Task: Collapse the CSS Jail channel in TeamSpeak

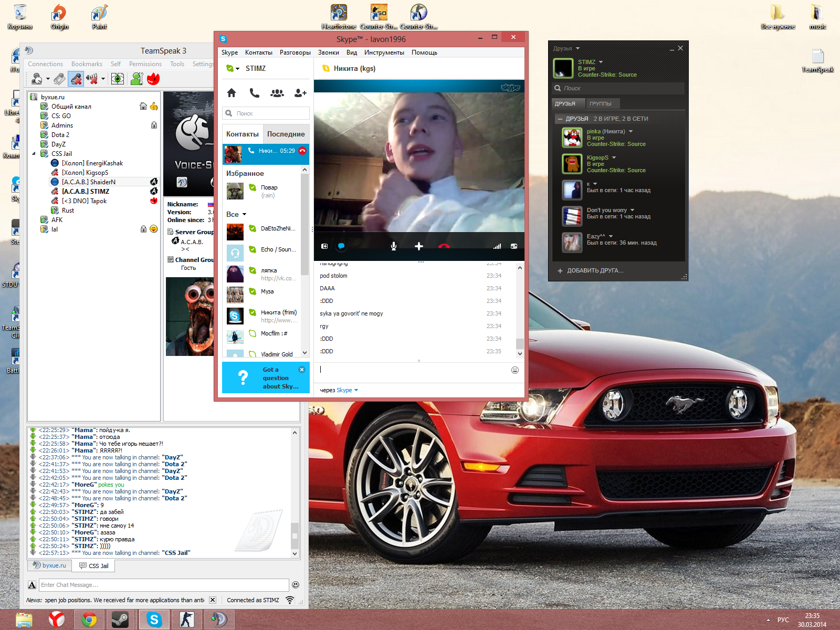Action: click(x=34, y=154)
